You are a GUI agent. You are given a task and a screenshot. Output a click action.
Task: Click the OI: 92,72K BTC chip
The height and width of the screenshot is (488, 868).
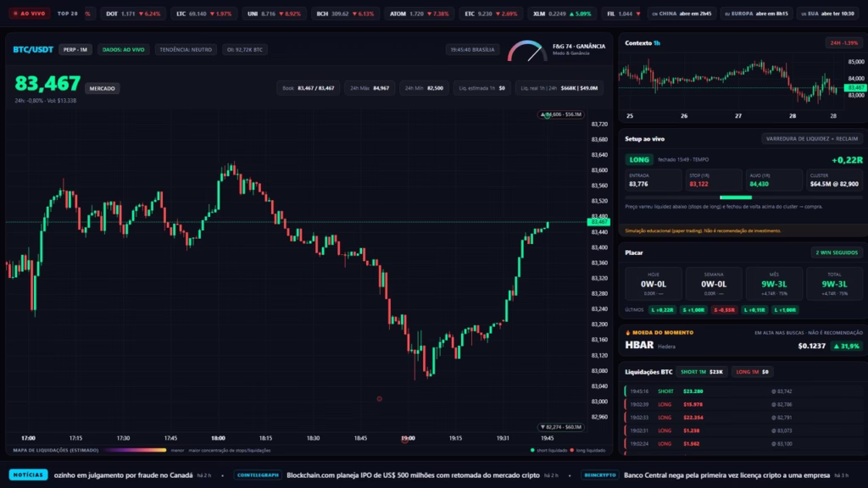(x=245, y=49)
